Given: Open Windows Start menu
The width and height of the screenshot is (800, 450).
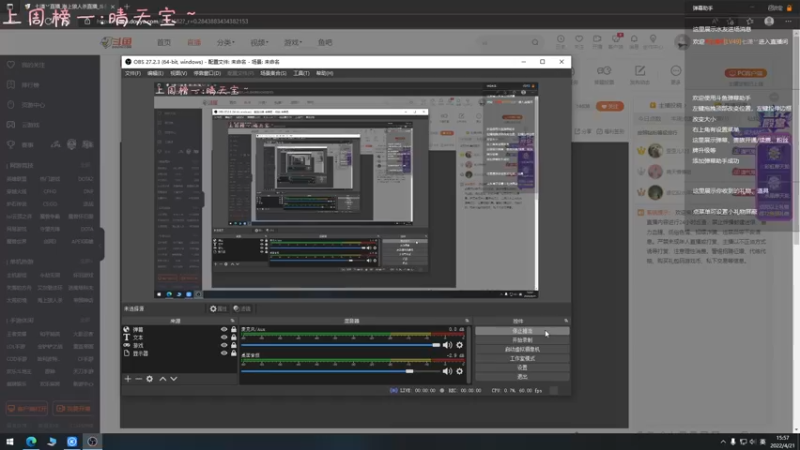Looking at the screenshot, I should [x=10, y=441].
